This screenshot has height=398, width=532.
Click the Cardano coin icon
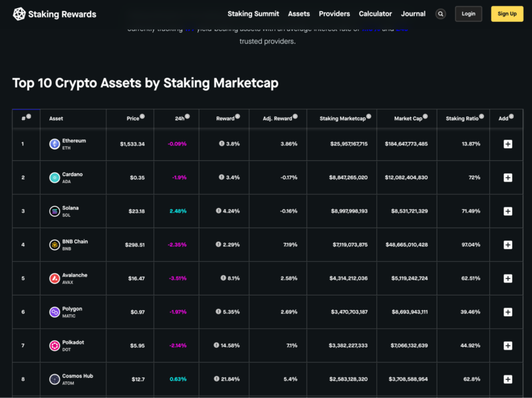55,177
